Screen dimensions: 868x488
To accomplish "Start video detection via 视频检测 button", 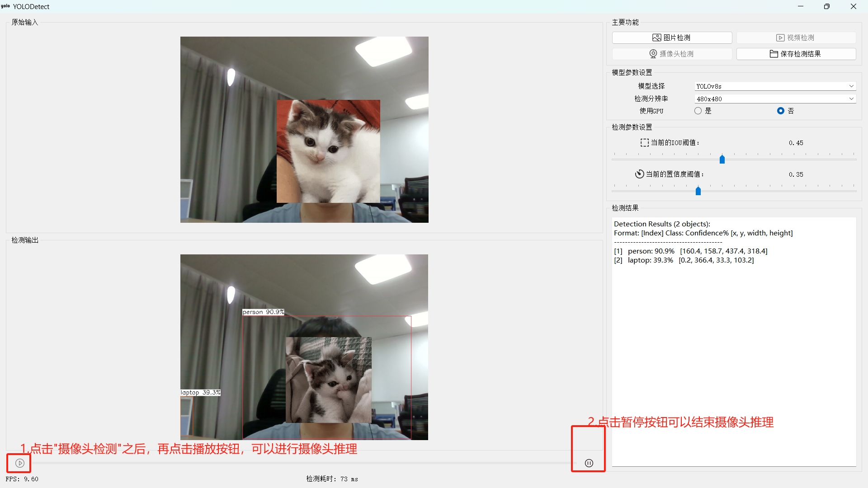I will click(x=796, y=38).
